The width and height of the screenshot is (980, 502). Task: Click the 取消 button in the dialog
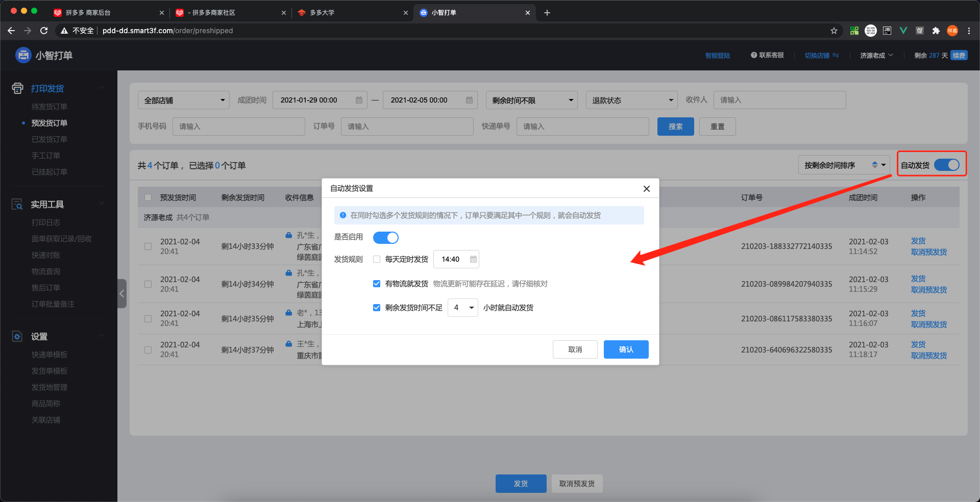[x=575, y=349]
